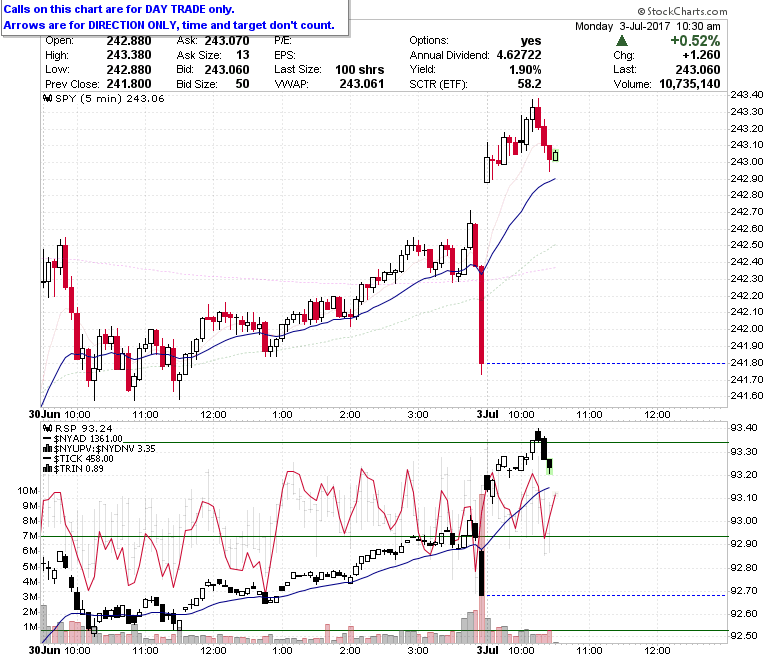Click the High value '243.380'
The height and width of the screenshot is (659, 780).
coord(129,55)
